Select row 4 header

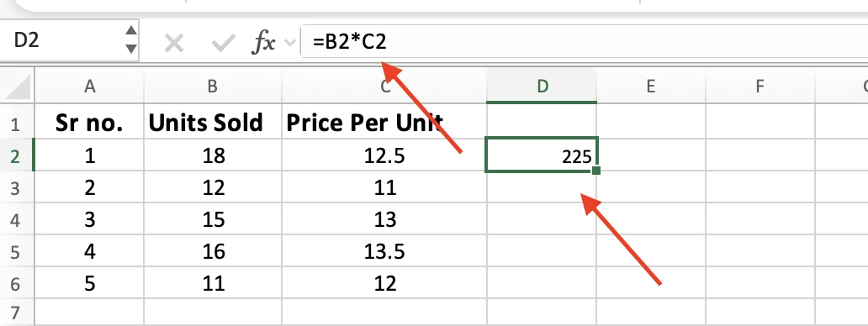(x=17, y=219)
